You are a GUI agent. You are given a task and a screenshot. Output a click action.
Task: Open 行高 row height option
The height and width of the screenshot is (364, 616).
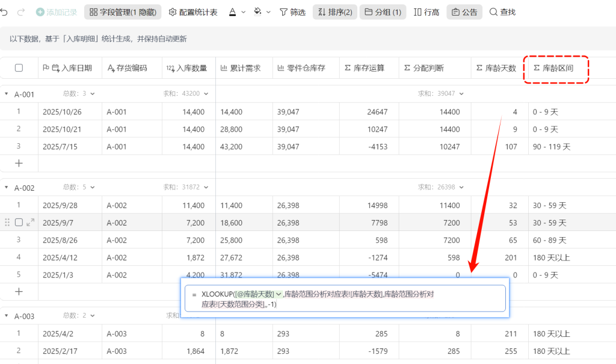[x=427, y=12]
